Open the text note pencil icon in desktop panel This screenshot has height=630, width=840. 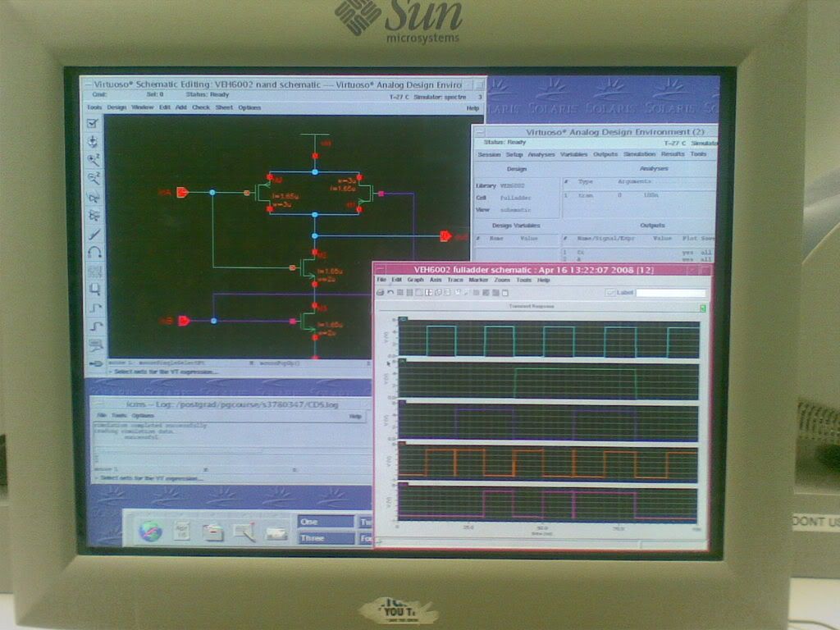coord(244,532)
